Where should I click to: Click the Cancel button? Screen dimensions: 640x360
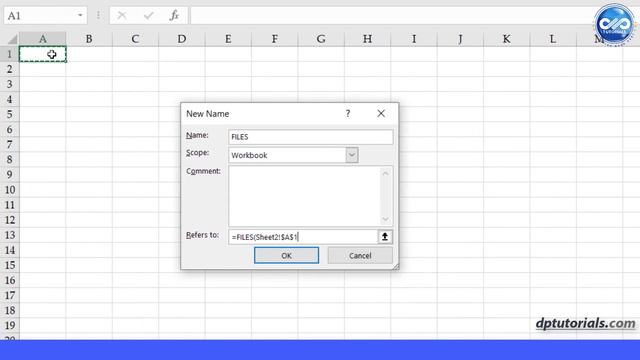tap(360, 256)
